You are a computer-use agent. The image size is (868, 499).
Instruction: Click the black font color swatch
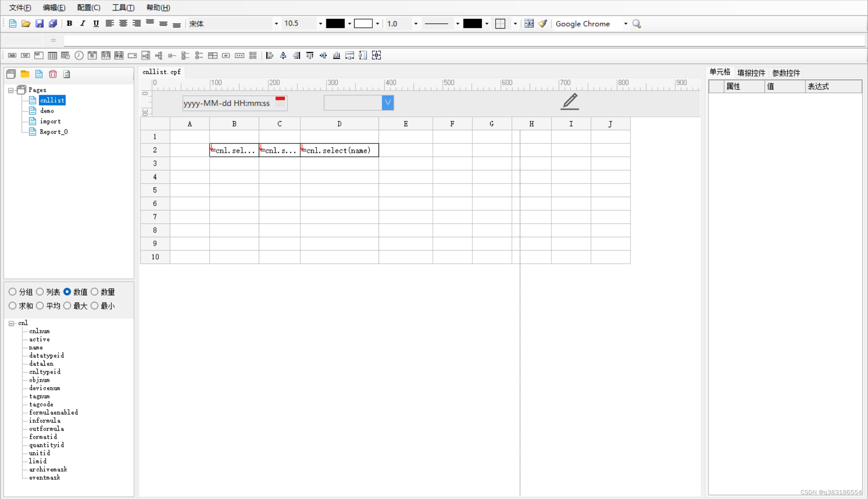point(335,24)
